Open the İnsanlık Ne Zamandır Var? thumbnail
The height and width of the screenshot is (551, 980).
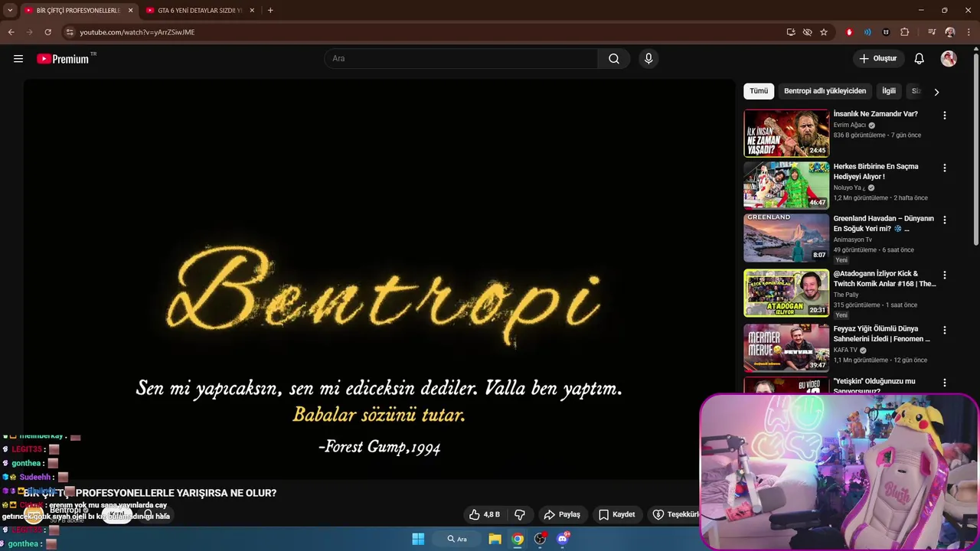click(x=786, y=133)
